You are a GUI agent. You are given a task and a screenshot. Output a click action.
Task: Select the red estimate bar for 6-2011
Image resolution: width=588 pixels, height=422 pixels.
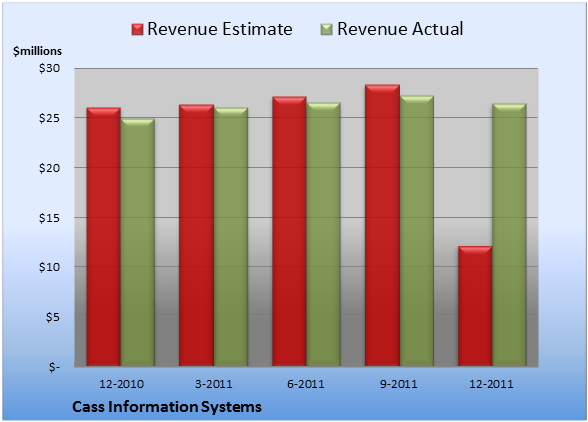(x=290, y=231)
